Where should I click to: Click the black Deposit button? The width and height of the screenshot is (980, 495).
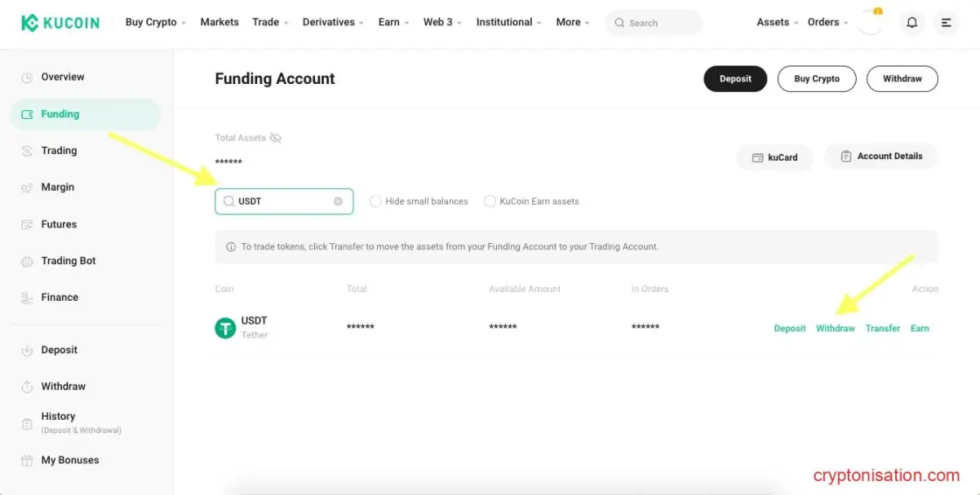(735, 79)
